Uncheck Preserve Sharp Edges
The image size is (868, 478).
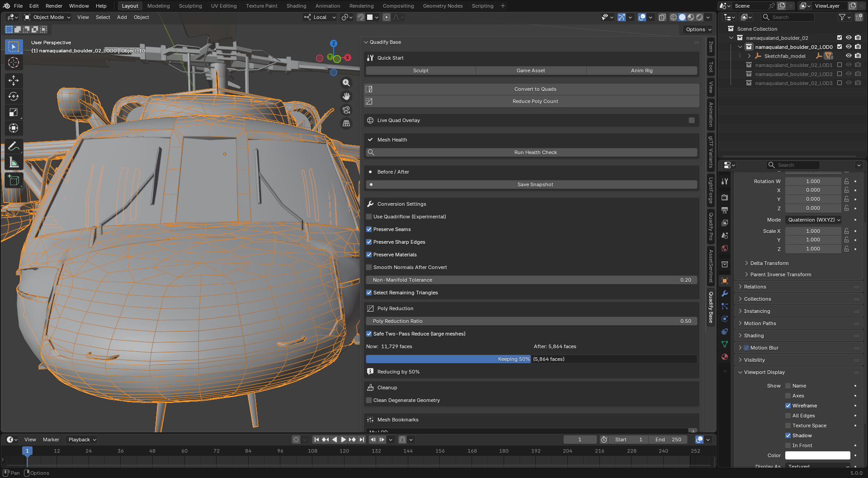tap(369, 242)
